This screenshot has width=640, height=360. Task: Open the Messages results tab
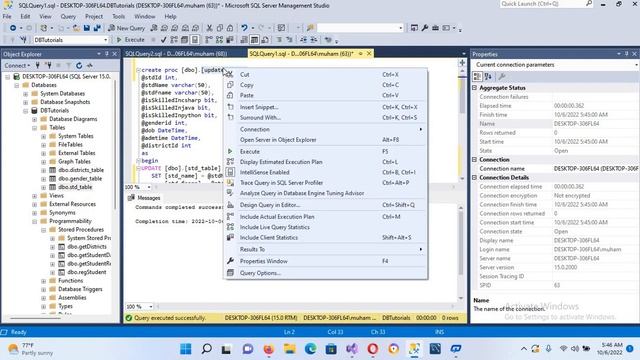click(x=145, y=198)
